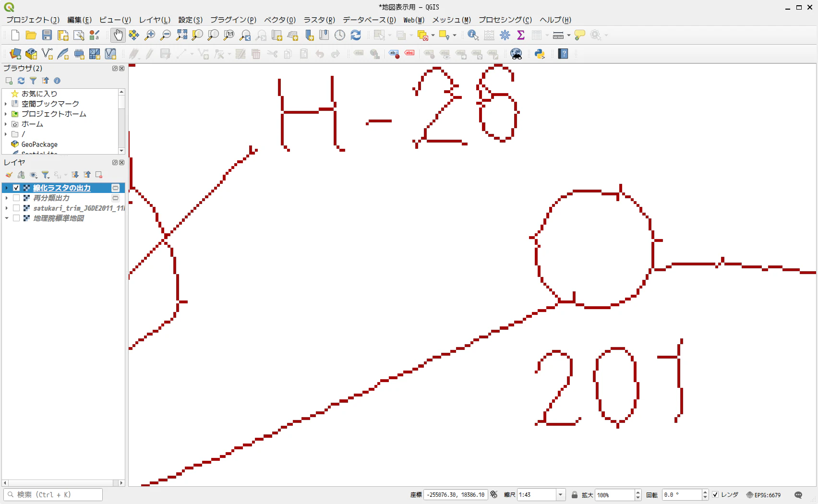Activate the Zoom Out magnifier tool
The width and height of the screenshot is (818, 504).
coord(166,35)
